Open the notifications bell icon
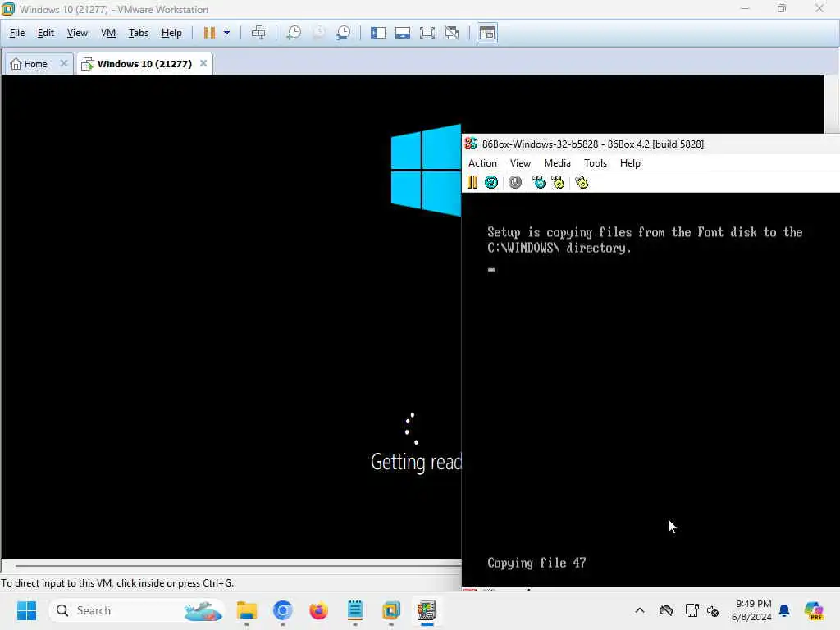This screenshot has width=840, height=630. click(784, 610)
